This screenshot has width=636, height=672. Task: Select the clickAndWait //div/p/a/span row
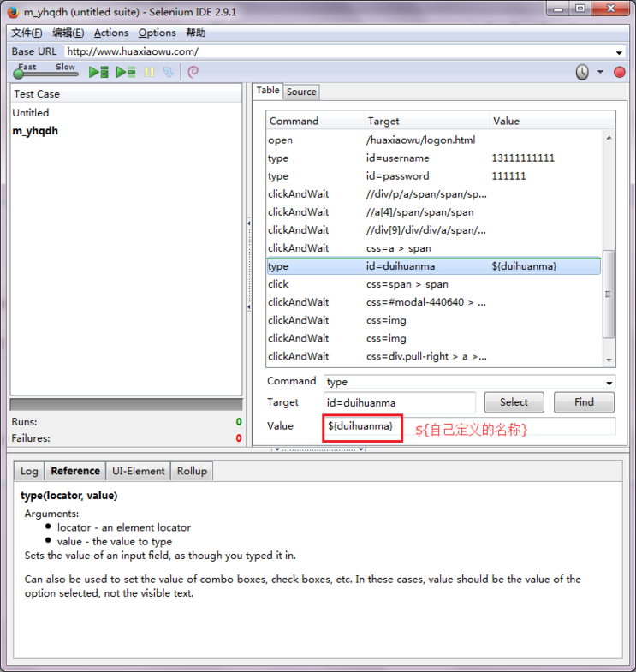point(434,194)
